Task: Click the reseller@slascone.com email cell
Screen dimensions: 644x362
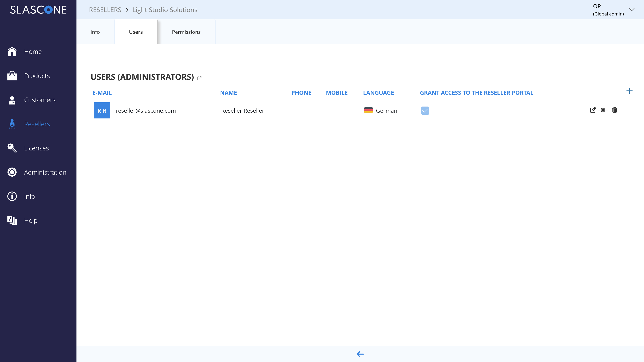Action: coord(146,110)
